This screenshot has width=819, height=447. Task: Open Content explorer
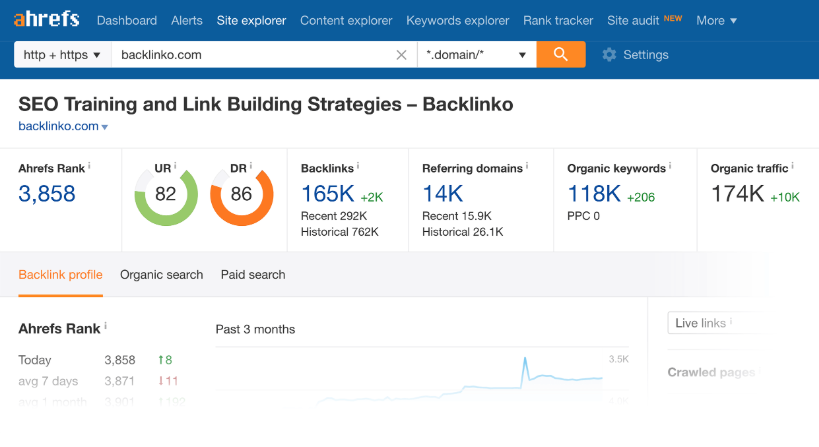pos(346,20)
